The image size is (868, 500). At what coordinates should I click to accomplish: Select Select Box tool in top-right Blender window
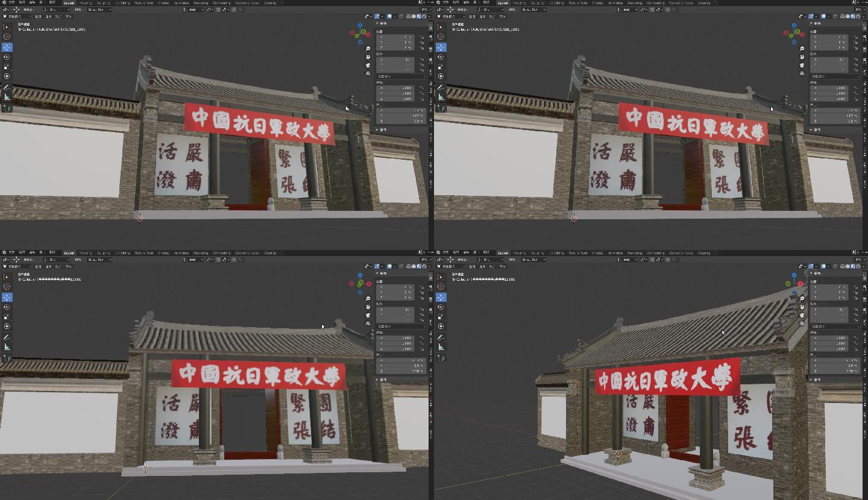[441, 27]
